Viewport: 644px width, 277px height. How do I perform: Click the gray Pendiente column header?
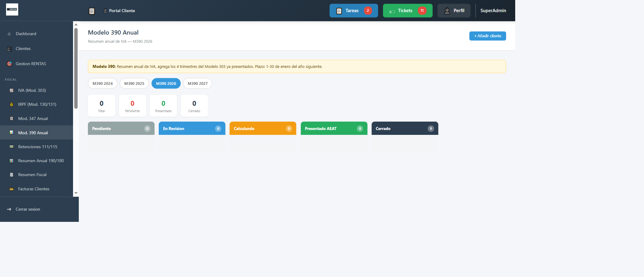click(121, 128)
